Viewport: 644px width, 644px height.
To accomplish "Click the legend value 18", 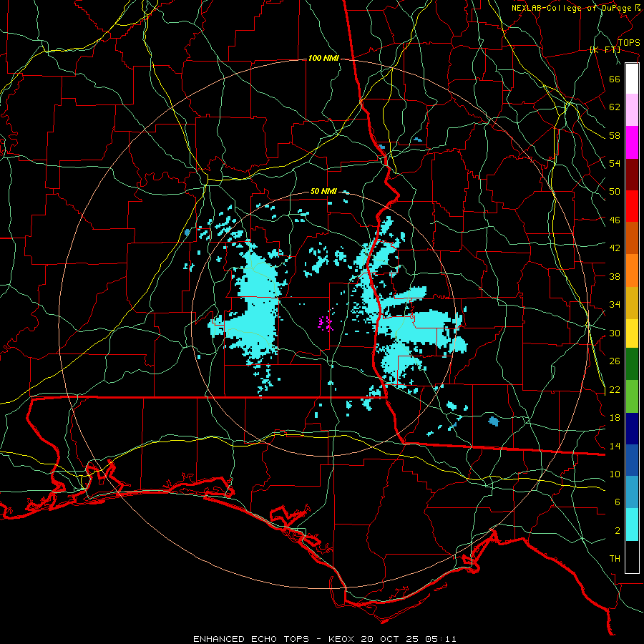I will (x=615, y=418).
